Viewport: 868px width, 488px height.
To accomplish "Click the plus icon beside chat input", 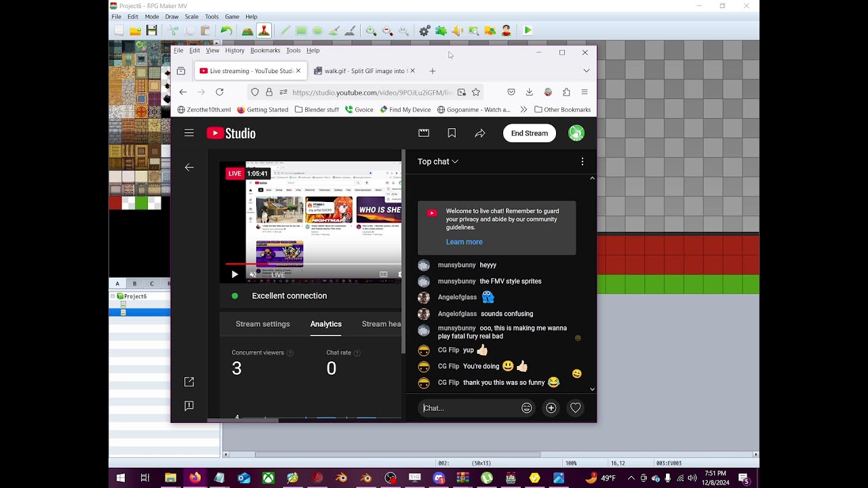I will pyautogui.click(x=551, y=408).
